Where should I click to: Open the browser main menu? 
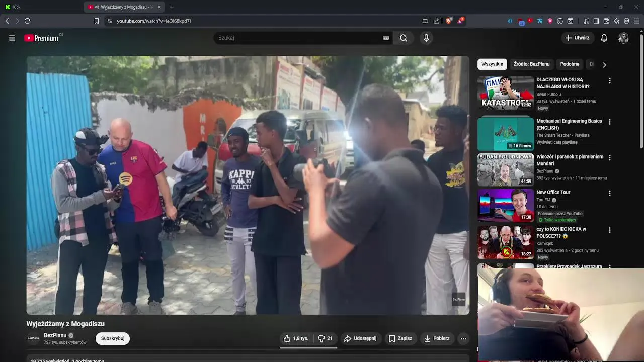tap(636, 21)
